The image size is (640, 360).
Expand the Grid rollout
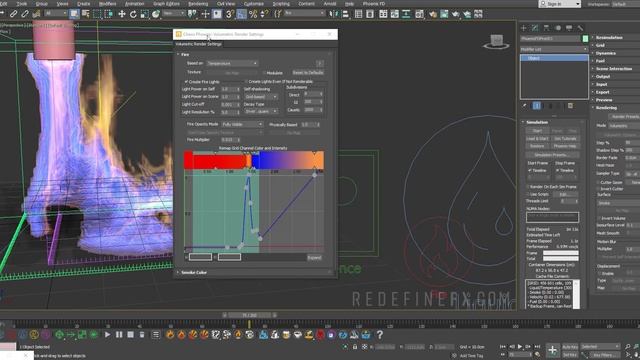[x=600, y=45]
